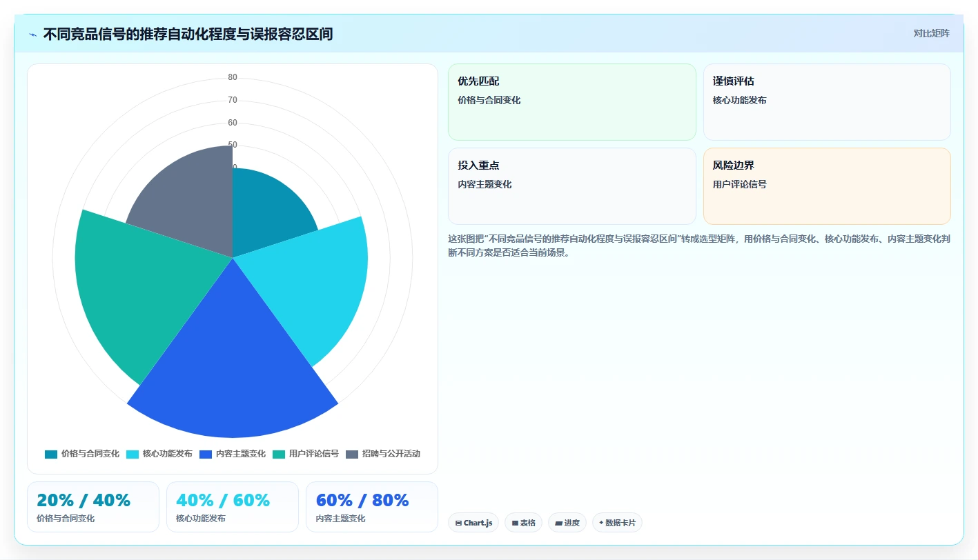Click the lightning icon beside the card title

[33, 34]
